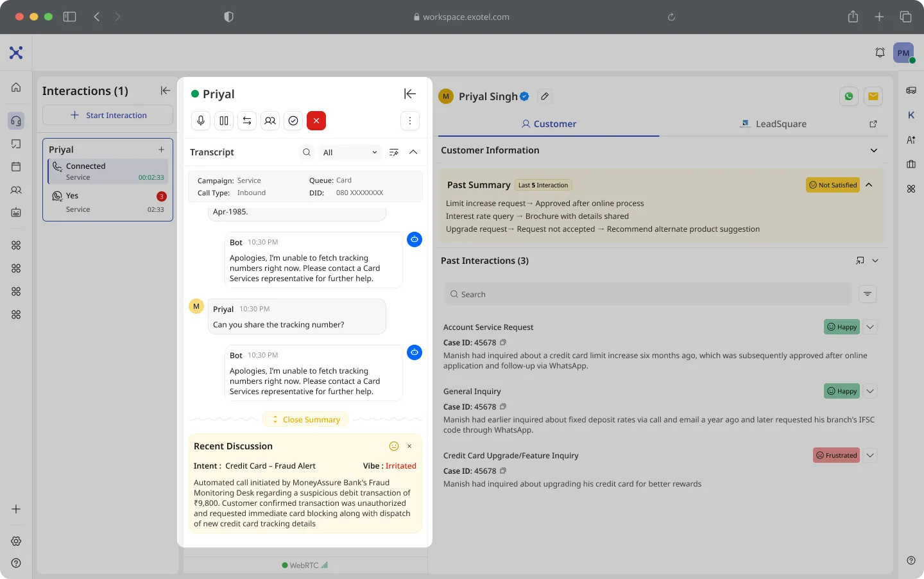Switch to the Customer tab
This screenshot has width=924, height=579.
pyautogui.click(x=549, y=124)
